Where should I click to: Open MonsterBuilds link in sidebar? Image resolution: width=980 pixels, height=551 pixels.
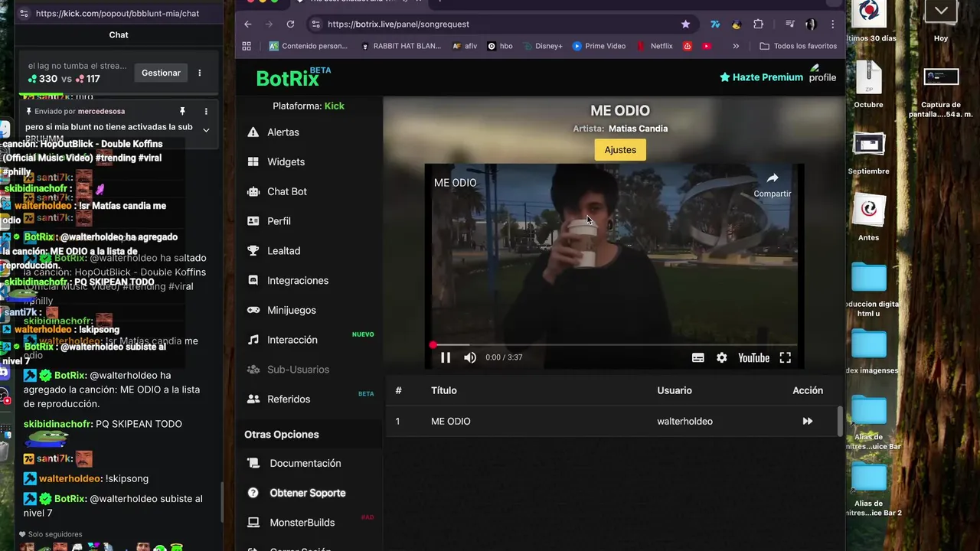(302, 523)
